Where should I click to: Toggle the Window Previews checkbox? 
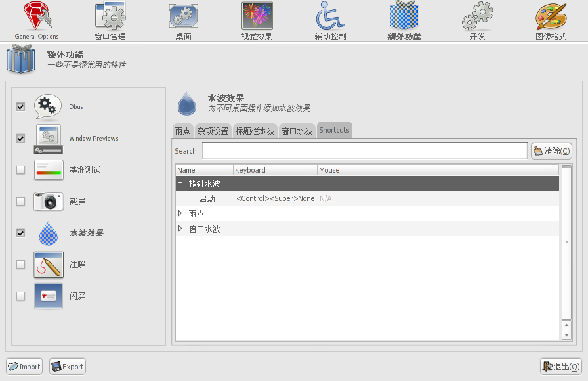20,138
